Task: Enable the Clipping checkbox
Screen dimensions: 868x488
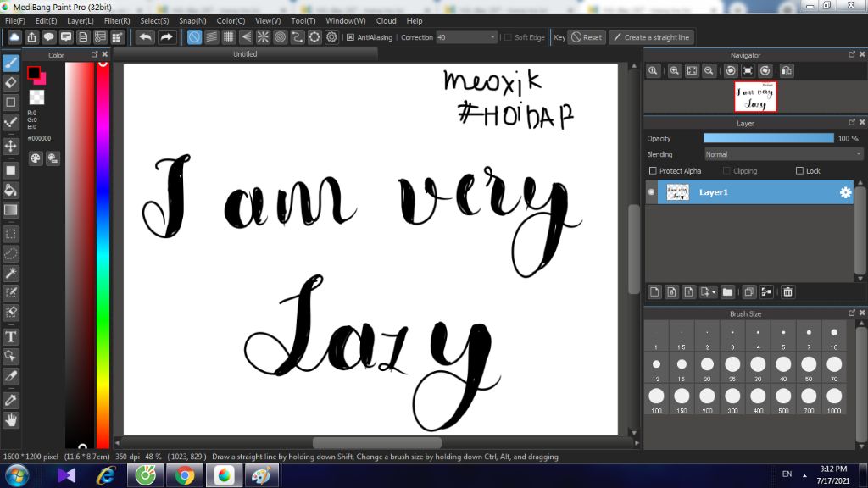Action: (x=726, y=171)
